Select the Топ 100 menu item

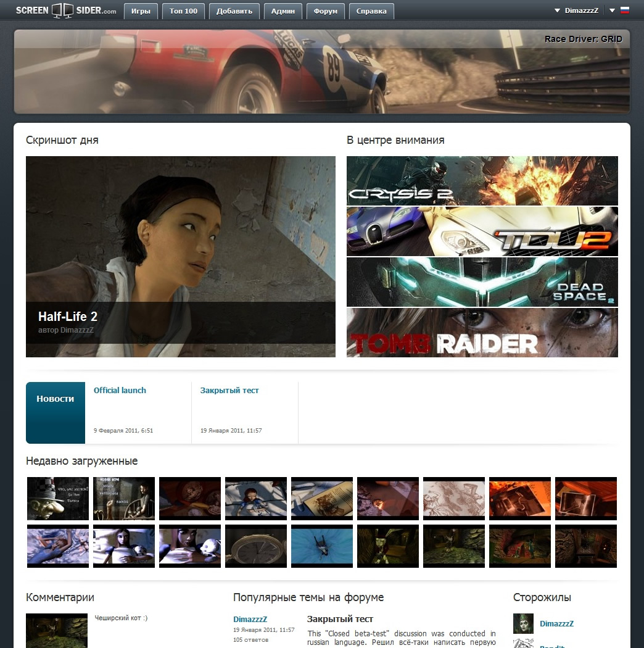183,10
